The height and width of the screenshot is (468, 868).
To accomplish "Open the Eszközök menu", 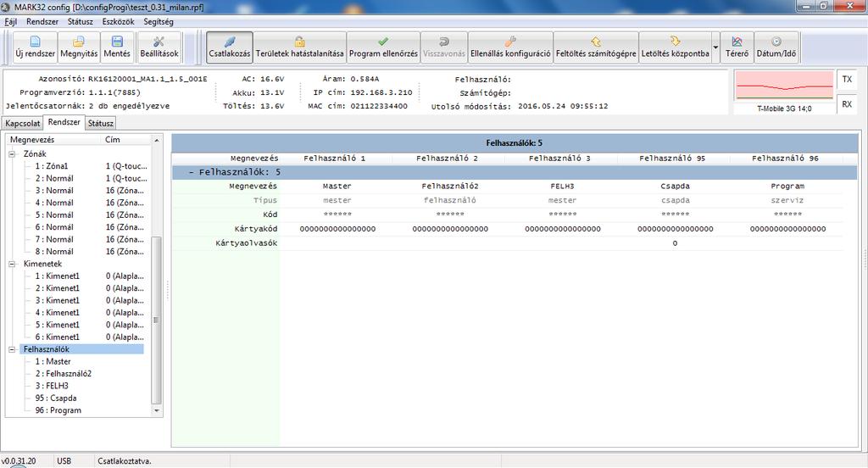I will point(118,21).
